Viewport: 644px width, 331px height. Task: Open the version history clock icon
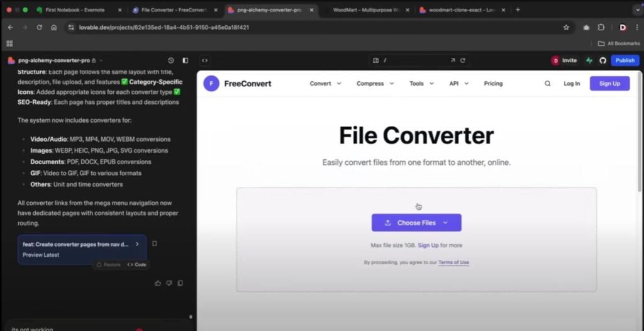click(171, 60)
